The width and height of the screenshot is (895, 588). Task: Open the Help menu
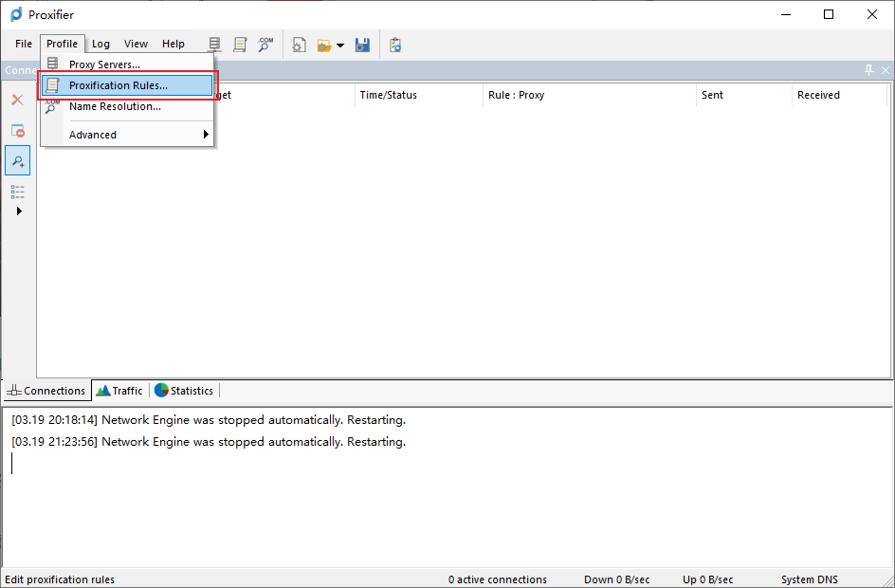point(173,44)
